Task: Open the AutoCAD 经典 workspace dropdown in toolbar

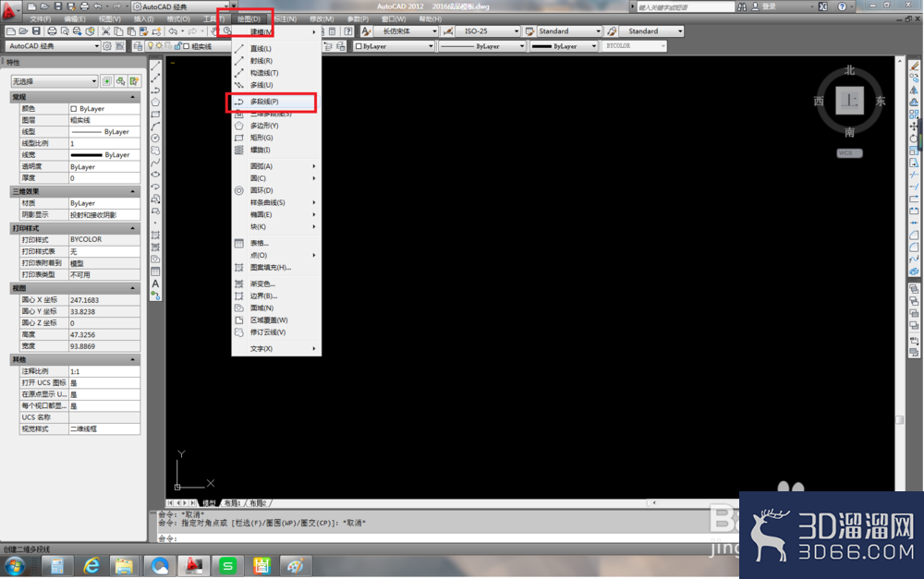Action: click(53, 46)
